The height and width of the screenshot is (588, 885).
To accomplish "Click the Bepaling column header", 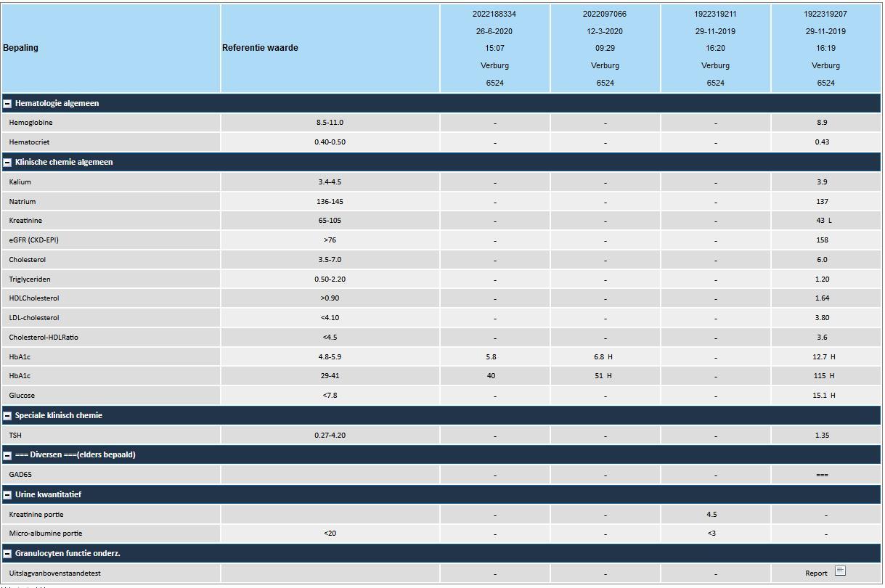I will 21,48.
